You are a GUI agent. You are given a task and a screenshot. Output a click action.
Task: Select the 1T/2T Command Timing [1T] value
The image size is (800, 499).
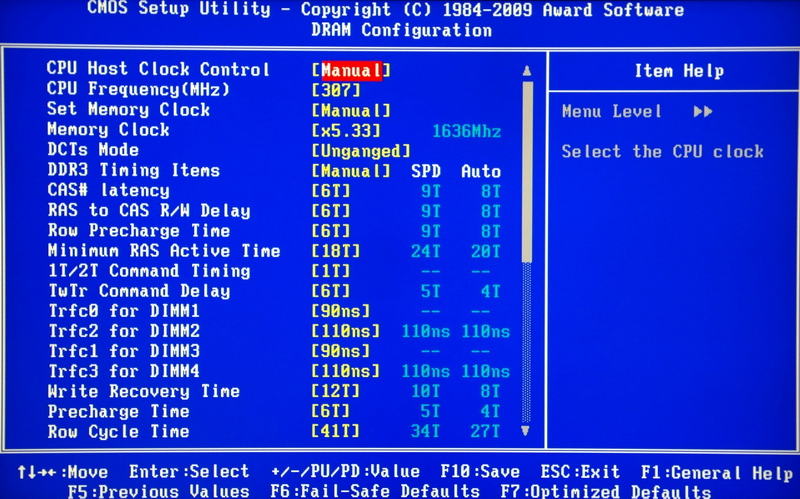tap(331, 271)
